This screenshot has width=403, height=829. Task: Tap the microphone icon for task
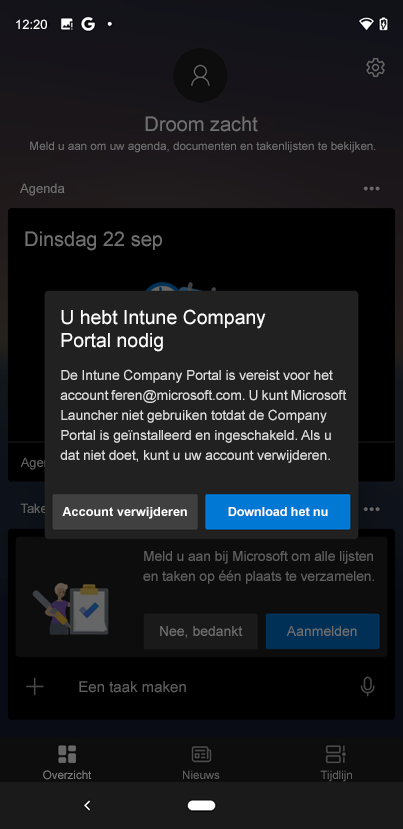tap(368, 687)
